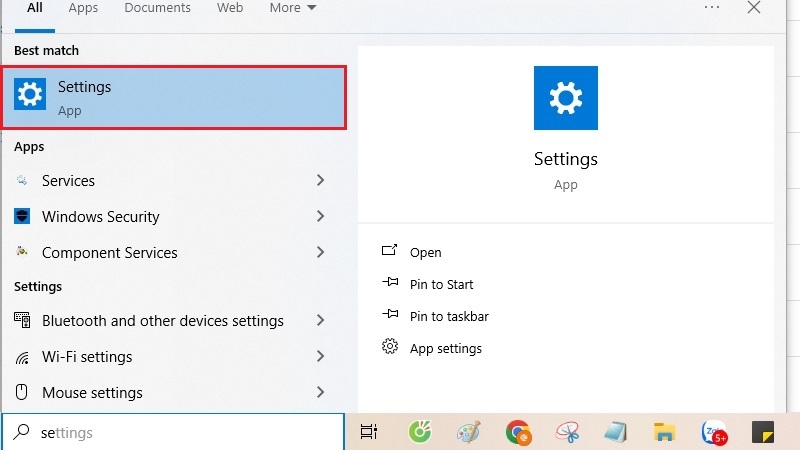Expand the Services result chevron
Image resolution: width=800 pixels, height=450 pixels.
[x=320, y=180]
